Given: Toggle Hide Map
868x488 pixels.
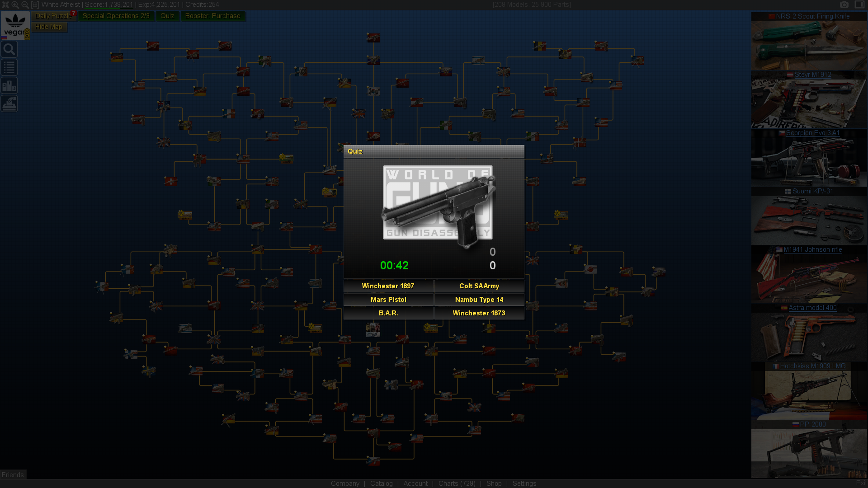Looking at the screenshot, I should point(49,26).
